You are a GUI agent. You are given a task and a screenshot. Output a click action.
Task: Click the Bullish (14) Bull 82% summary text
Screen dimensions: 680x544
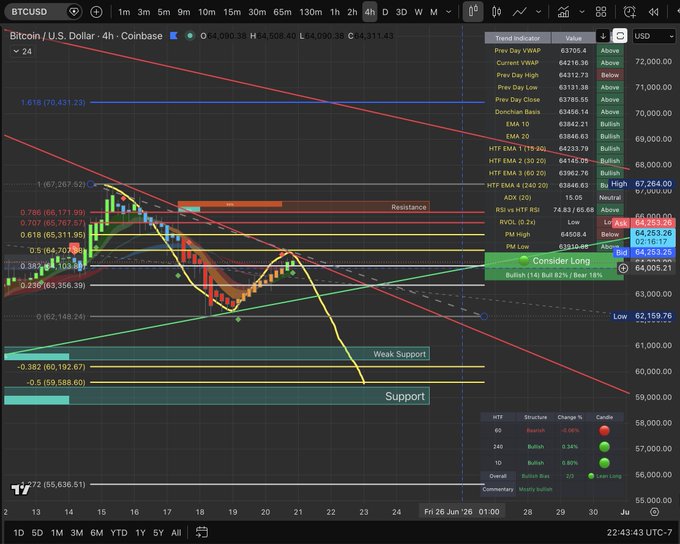(554, 275)
